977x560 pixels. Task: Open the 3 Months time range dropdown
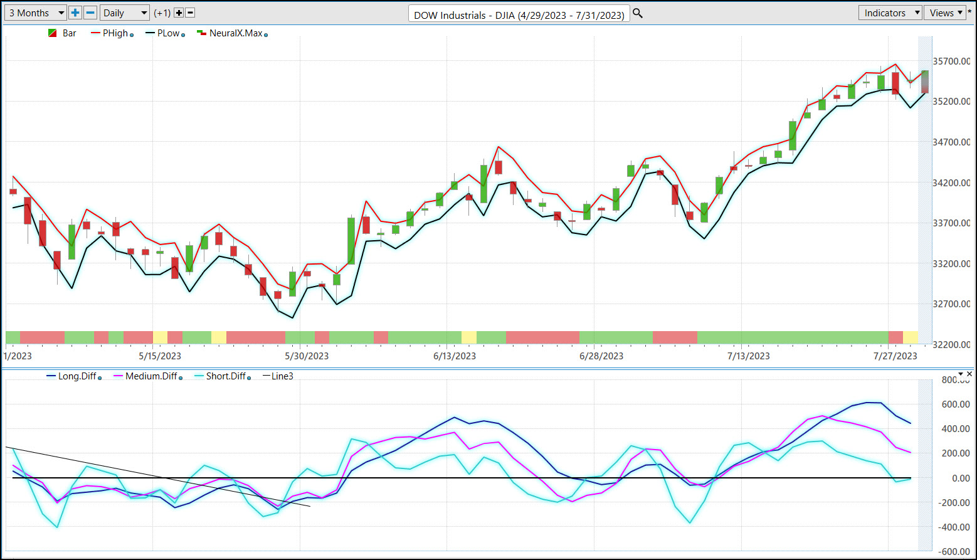[x=36, y=13]
